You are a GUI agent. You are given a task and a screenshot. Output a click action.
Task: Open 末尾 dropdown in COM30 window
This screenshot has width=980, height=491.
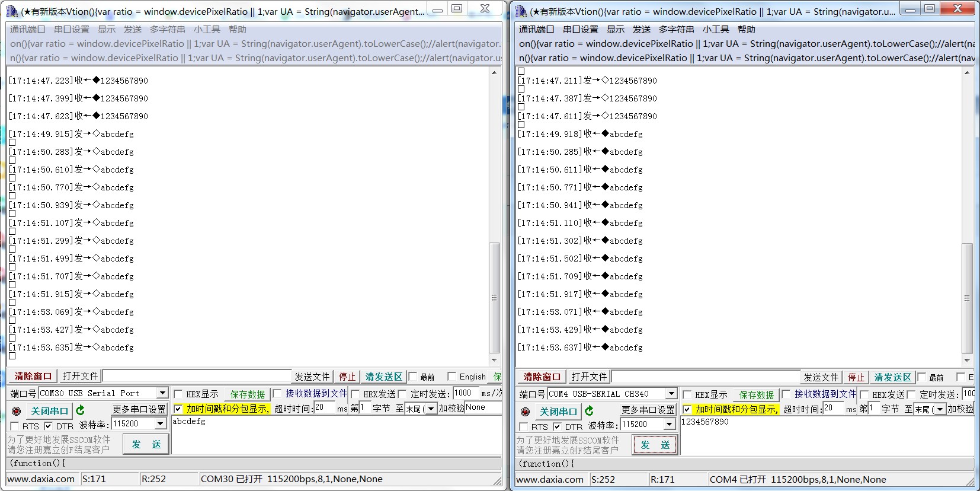(x=431, y=409)
